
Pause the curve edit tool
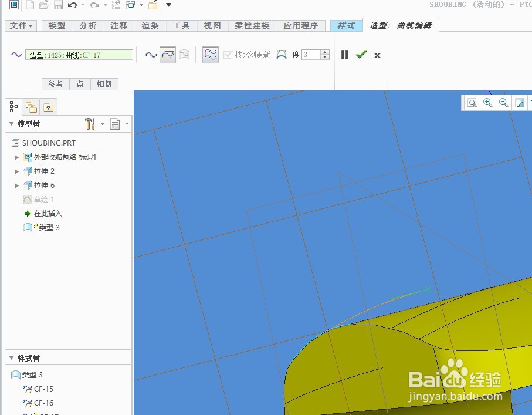click(344, 55)
